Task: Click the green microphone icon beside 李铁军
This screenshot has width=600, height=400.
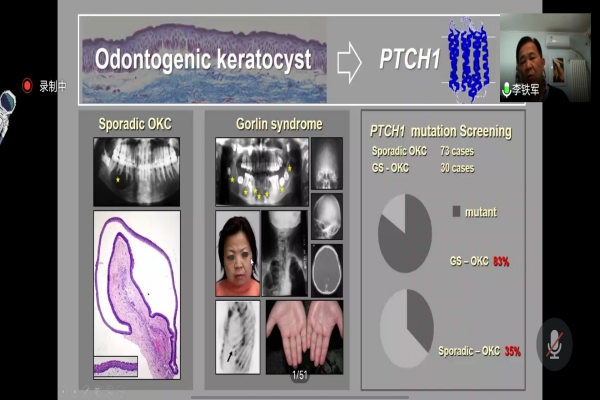Action: coord(507,90)
